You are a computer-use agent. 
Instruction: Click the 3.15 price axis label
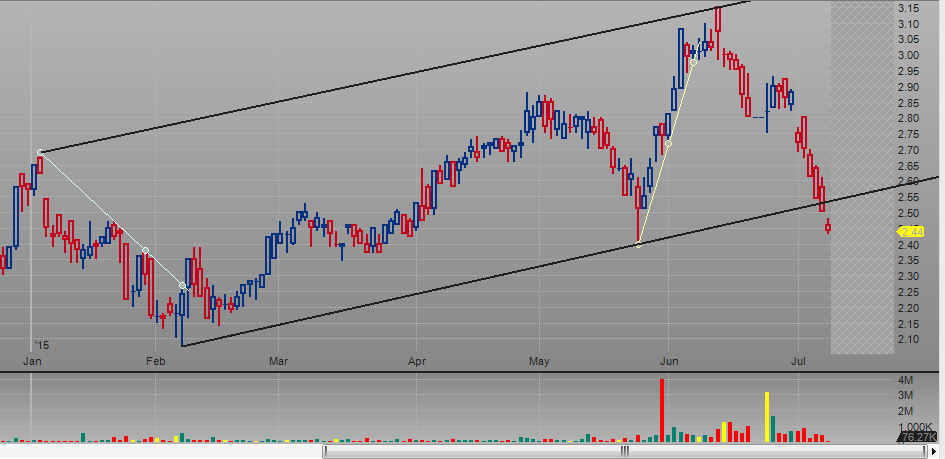pyautogui.click(x=908, y=8)
